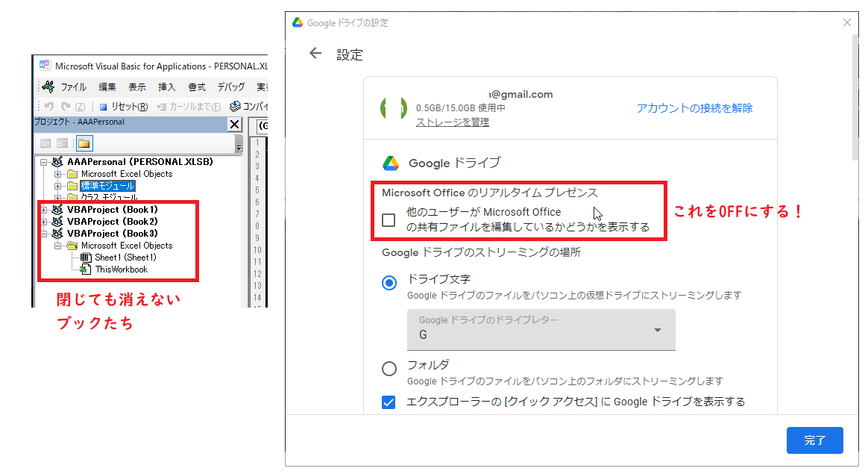The width and height of the screenshot is (868, 474).
Task: Click the VBA editor title bar icon
Action: pyautogui.click(x=44, y=66)
